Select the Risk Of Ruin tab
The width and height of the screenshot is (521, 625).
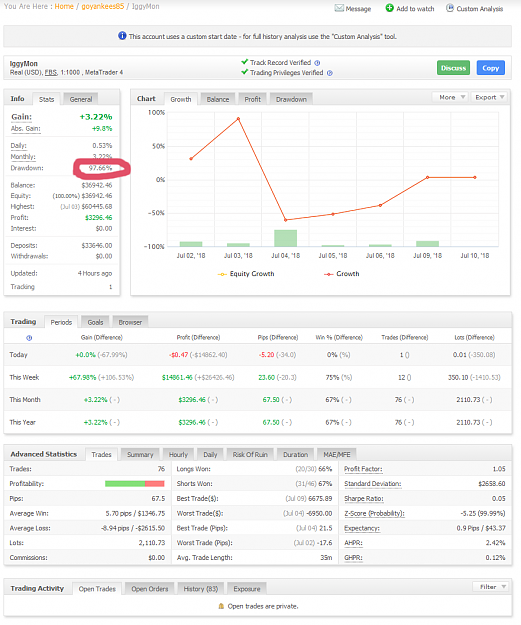250,454
